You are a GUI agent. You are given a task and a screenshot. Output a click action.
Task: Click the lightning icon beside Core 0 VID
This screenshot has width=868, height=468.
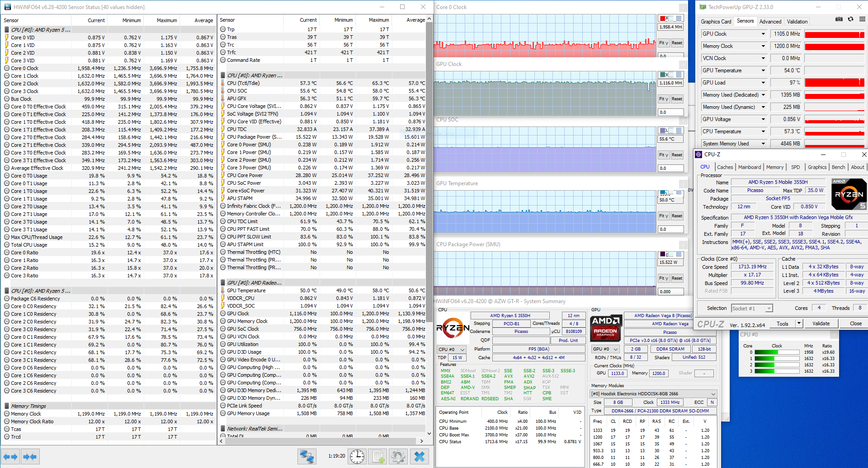pos(7,37)
